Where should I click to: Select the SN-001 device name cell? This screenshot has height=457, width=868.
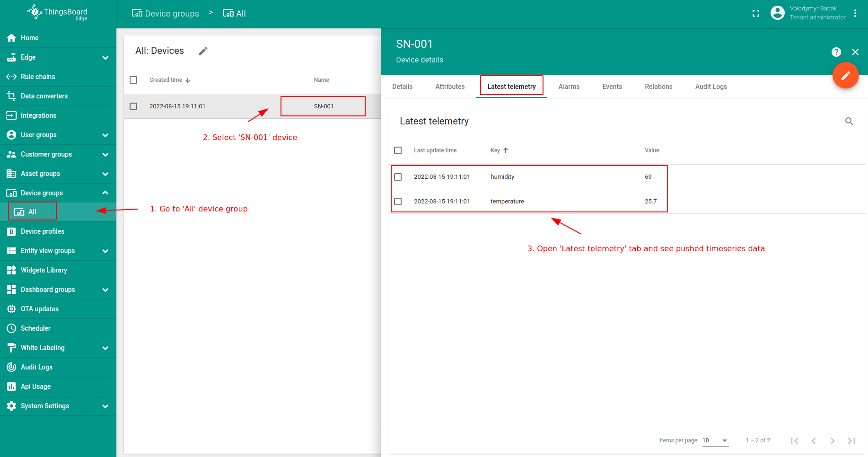tap(324, 106)
